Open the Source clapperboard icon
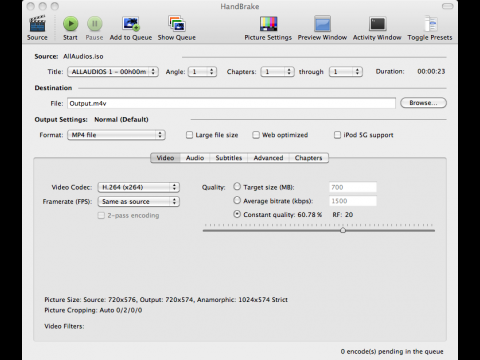Viewport: 480px width, 360px height. 37,24
